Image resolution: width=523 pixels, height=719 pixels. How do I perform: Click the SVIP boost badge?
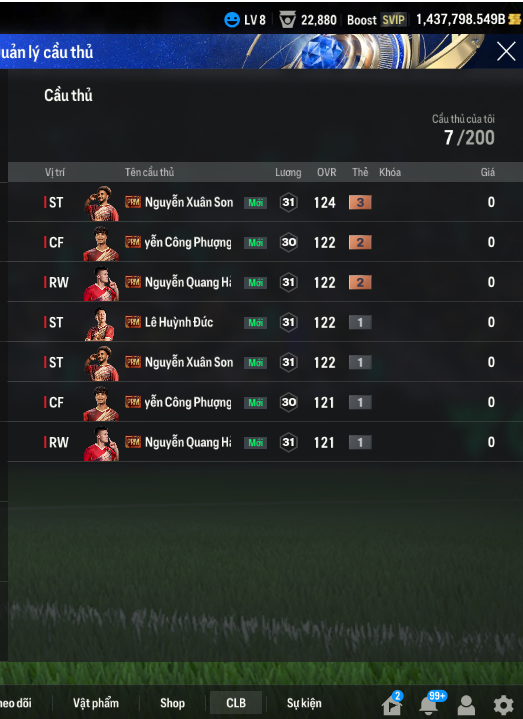point(394,20)
